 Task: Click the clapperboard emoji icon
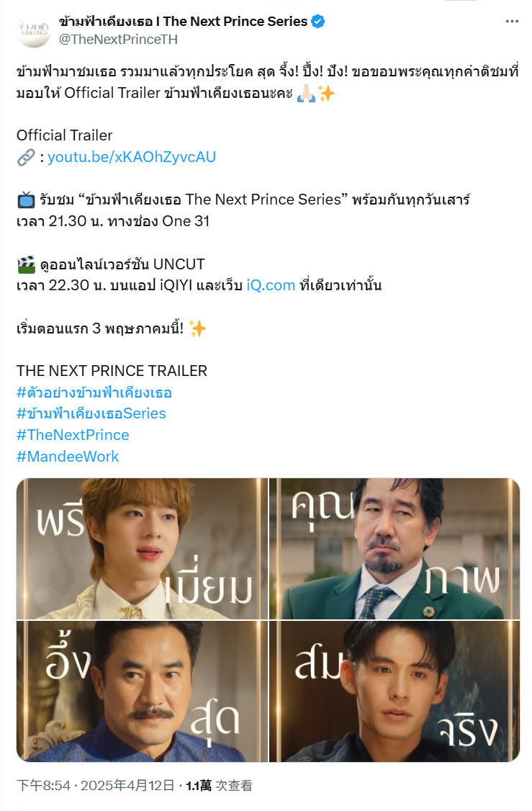tap(26, 264)
